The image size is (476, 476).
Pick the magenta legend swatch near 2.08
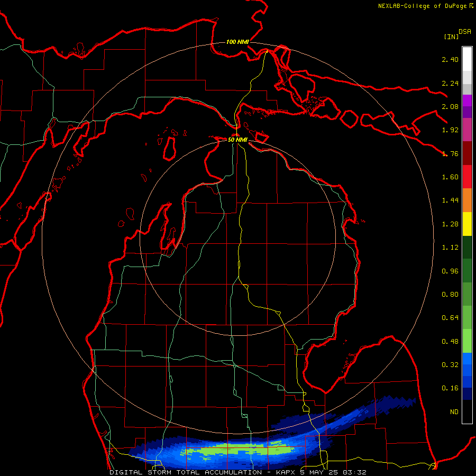(x=467, y=100)
